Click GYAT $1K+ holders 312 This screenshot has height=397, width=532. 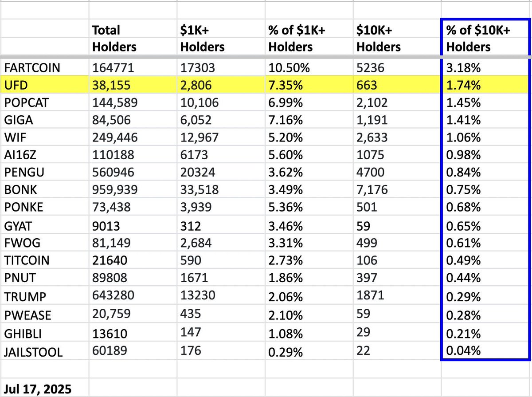pyautogui.click(x=191, y=226)
